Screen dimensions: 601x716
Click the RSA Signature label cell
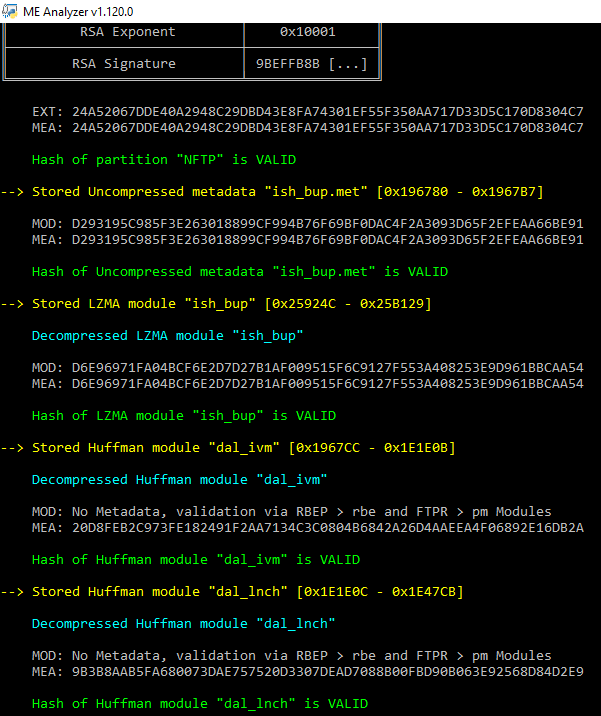point(124,63)
